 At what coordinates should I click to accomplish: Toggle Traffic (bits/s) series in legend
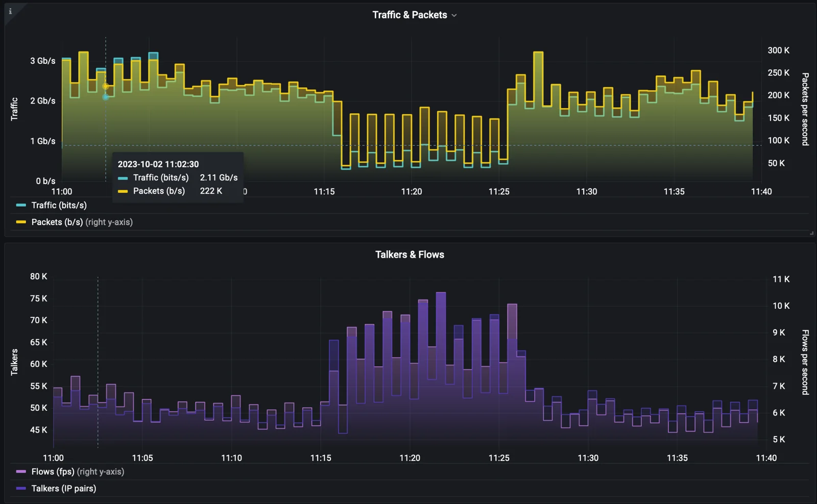click(x=59, y=205)
